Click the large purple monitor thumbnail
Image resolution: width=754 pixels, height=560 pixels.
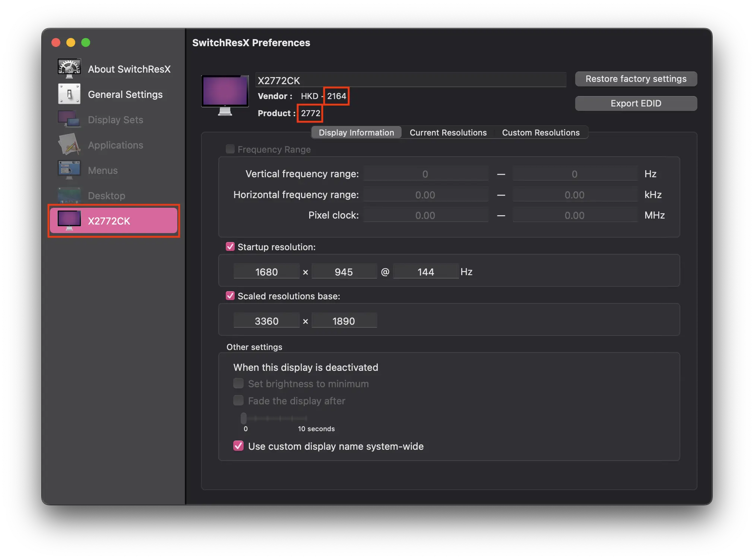(x=225, y=95)
